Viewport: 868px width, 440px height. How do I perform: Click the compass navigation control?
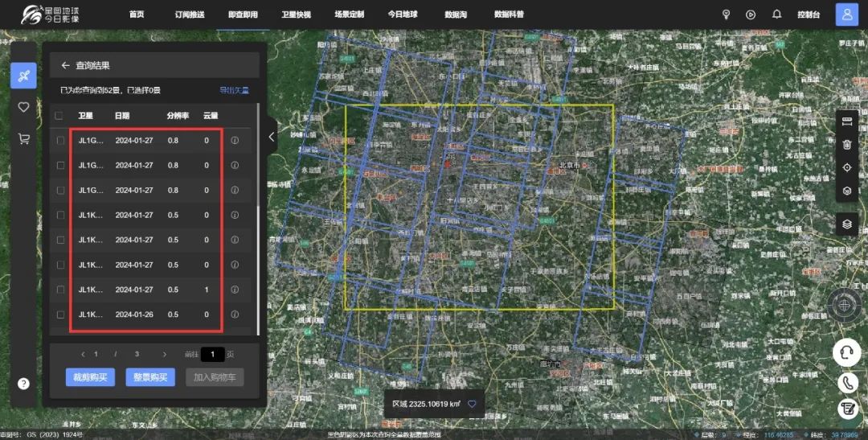pos(844,305)
